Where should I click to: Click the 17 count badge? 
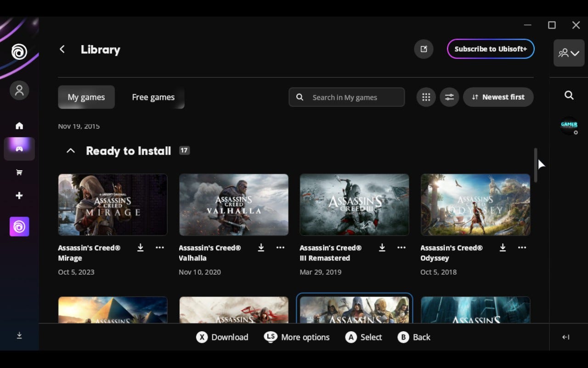click(184, 150)
